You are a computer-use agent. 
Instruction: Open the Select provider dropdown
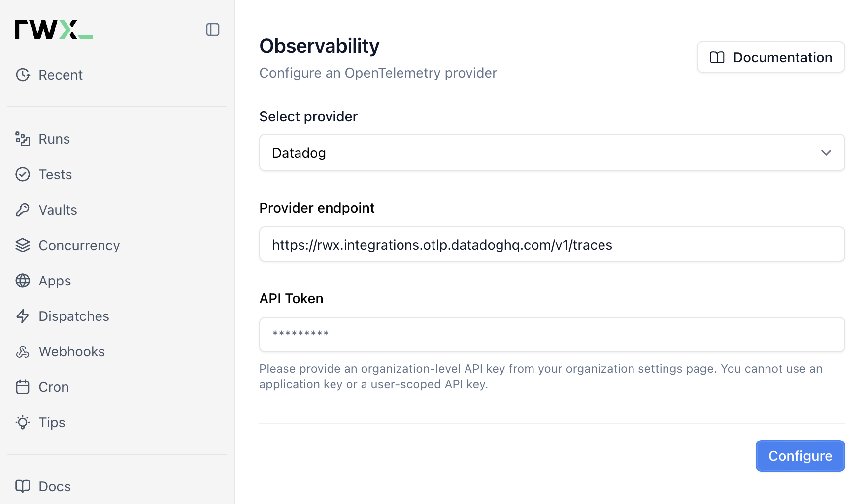click(552, 153)
